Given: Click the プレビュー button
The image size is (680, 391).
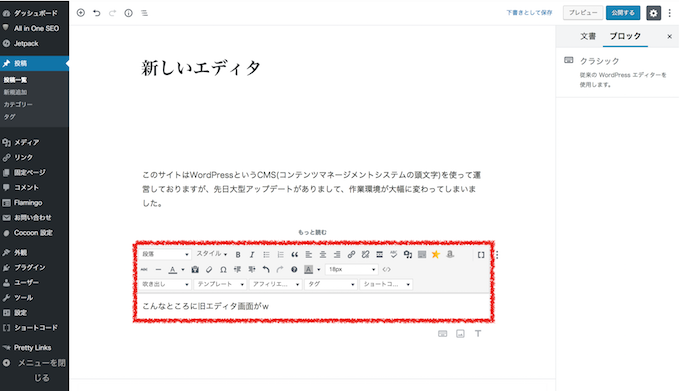Looking at the screenshot, I should point(583,13).
